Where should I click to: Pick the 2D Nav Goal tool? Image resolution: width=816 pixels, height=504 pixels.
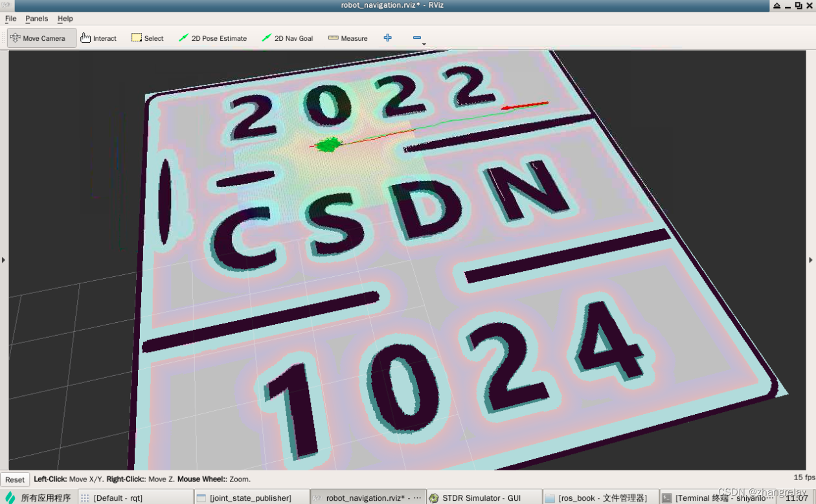point(288,38)
